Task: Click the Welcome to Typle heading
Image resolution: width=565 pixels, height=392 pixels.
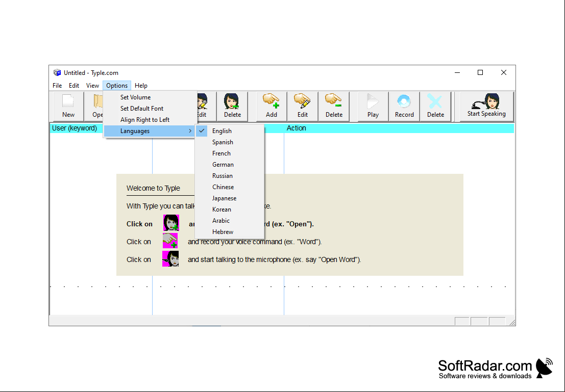Action: [153, 188]
